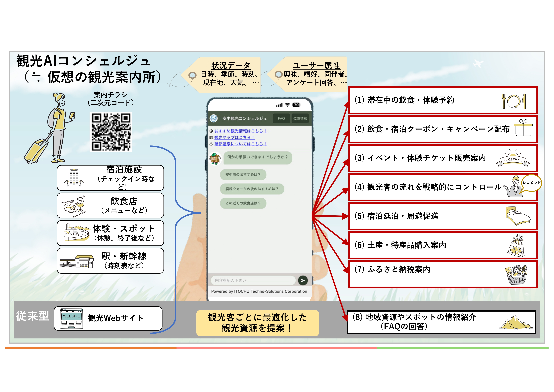Click the Annaka concierge round logo
Image resolution: width=554 pixels, height=392 pixels.
pos(213,118)
